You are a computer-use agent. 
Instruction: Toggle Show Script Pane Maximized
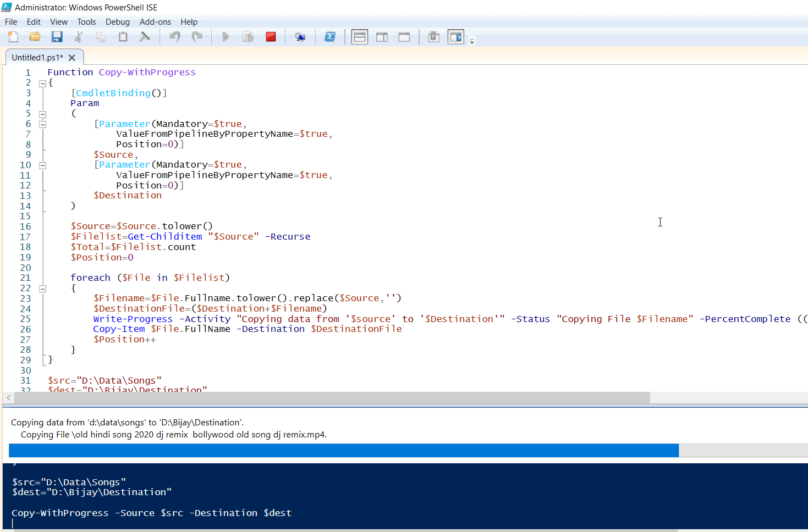coord(404,36)
